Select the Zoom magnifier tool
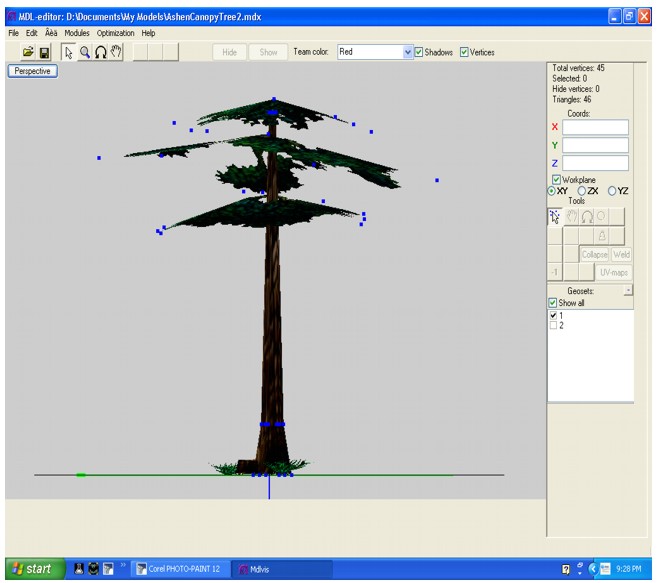Screen dimensions: 657x583 point(84,52)
